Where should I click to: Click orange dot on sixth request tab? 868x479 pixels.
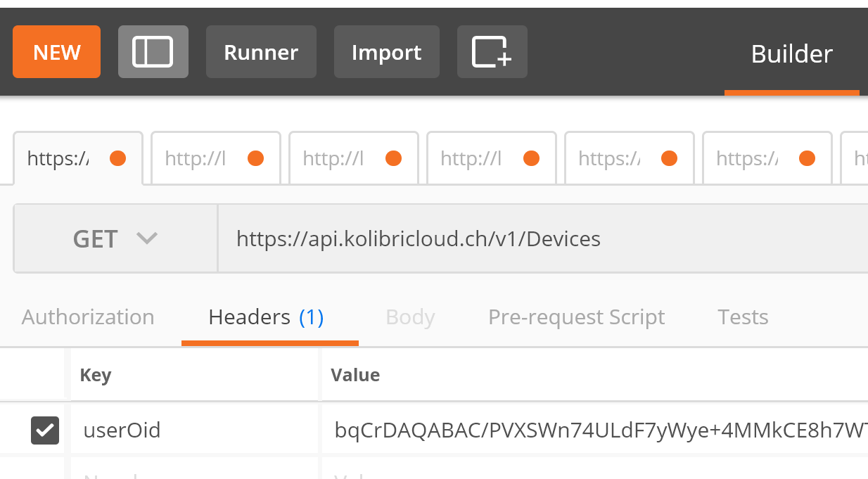click(x=808, y=158)
